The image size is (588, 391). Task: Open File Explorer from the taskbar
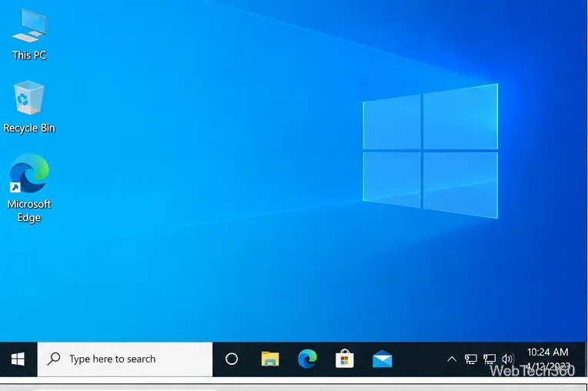270,359
